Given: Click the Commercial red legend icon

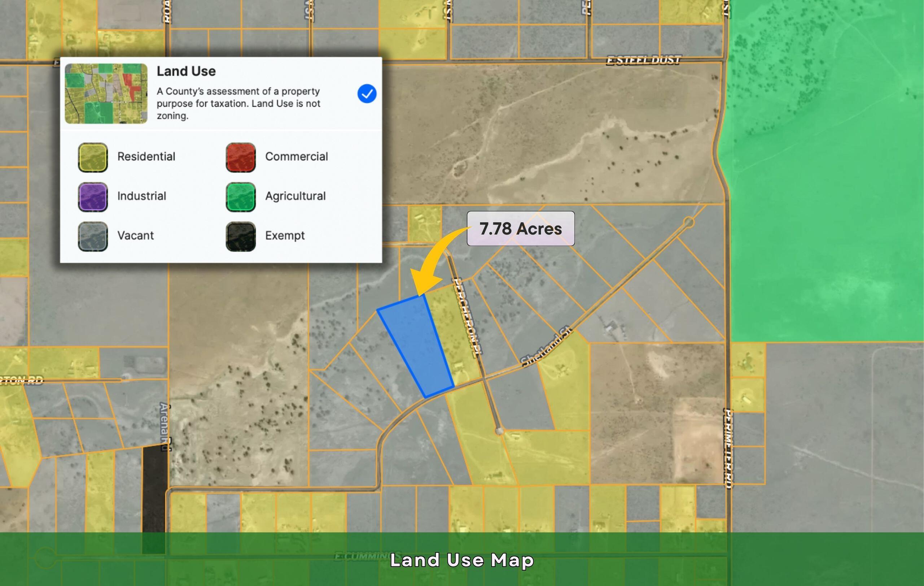Looking at the screenshot, I should (x=241, y=157).
